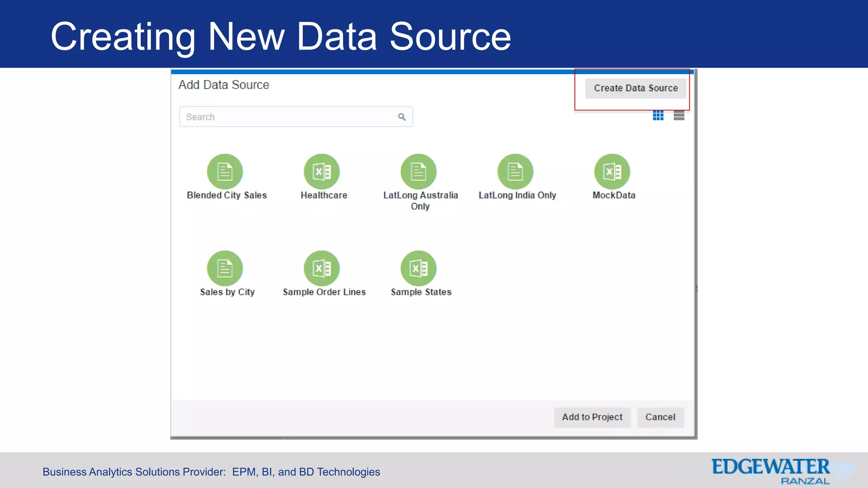
Task: Choose the Sales by City icon
Action: 225,268
